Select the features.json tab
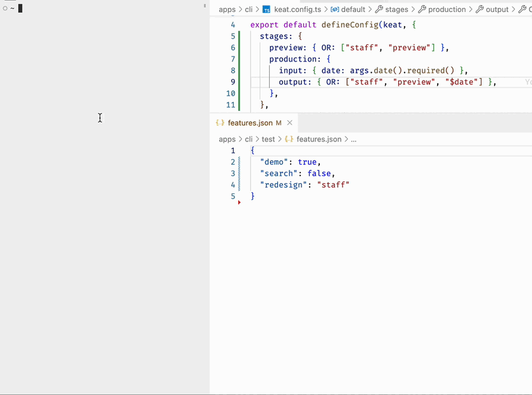 [254, 123]
